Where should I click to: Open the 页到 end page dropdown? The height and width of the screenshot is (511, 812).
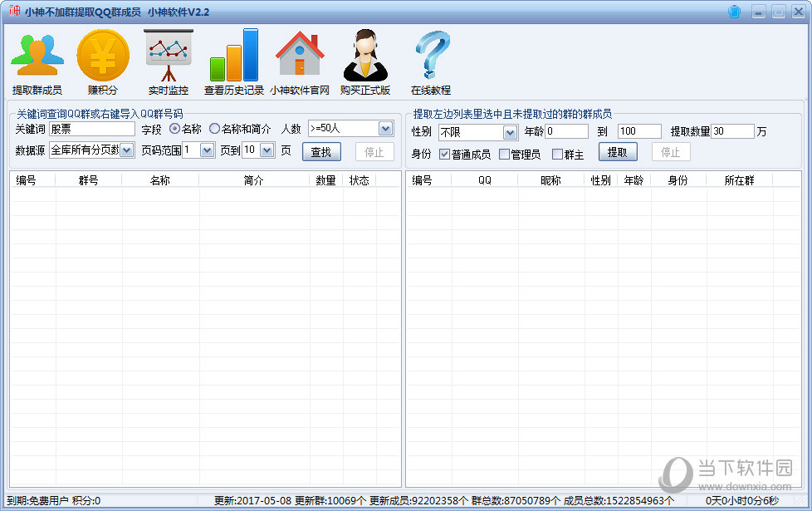tap(267, 150)
